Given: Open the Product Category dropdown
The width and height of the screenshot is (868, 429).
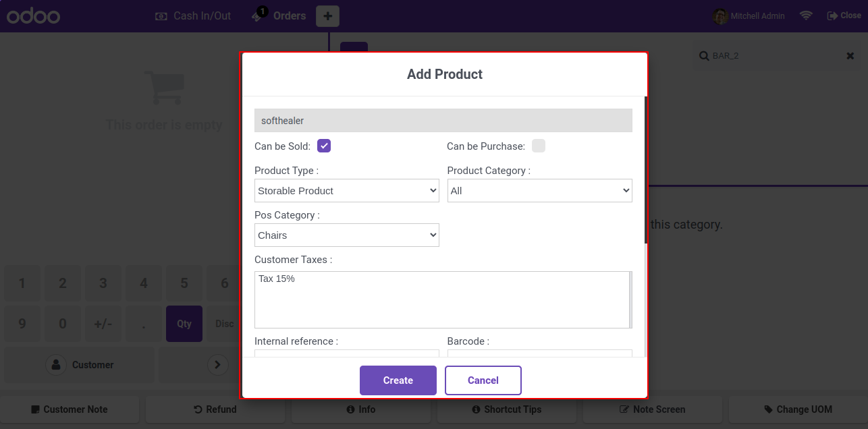Looking at the screenshot, I should [540, 190].
